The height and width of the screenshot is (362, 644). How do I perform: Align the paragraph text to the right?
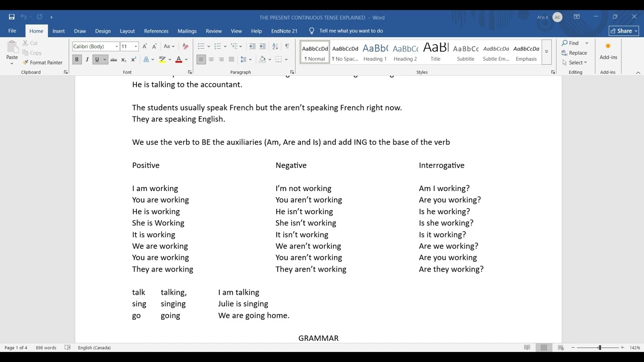click(x=221, y=59)
